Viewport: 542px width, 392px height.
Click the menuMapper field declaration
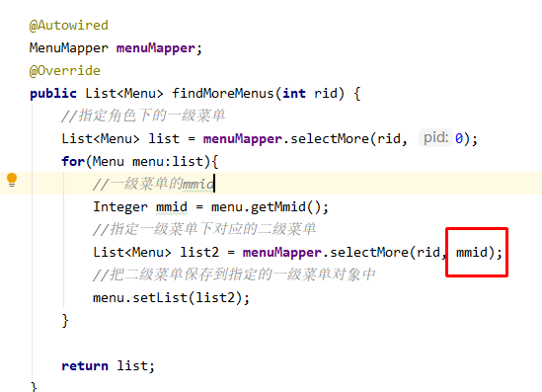coord(155,48)
